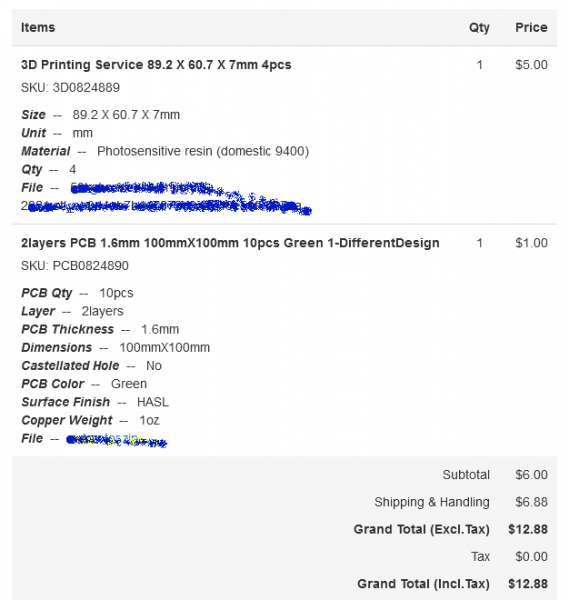Click the Shipping & Handling $6.88 amount

[531, 502]
